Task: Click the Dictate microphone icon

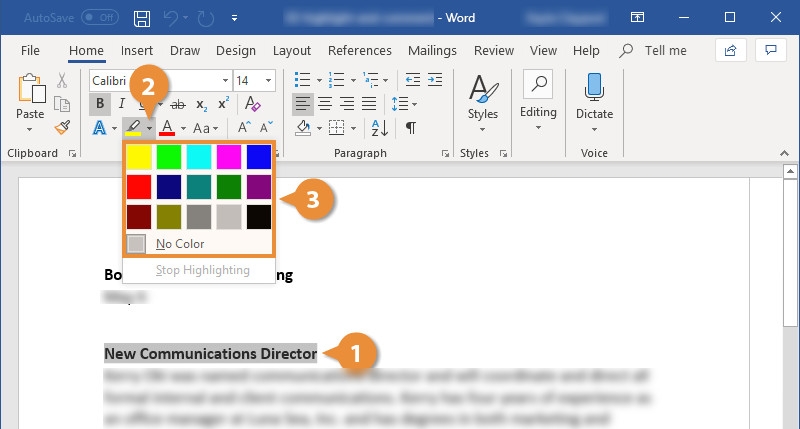Action: [594, 88]
